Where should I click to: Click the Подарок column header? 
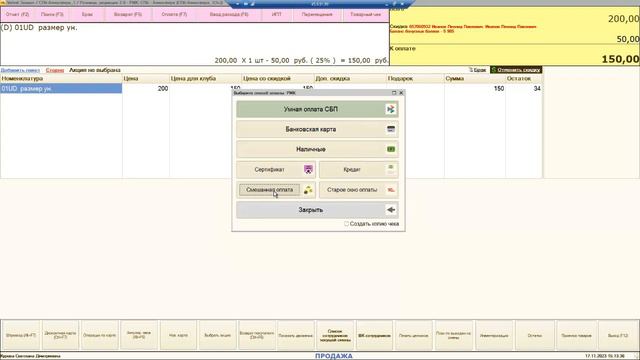click(415, 78)
